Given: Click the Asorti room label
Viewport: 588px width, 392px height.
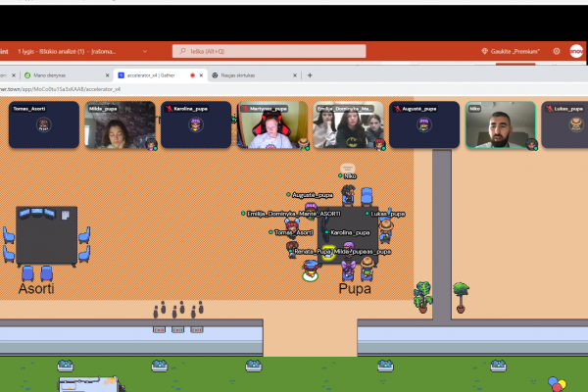Looking at the screenshot, I should (36, 288).
